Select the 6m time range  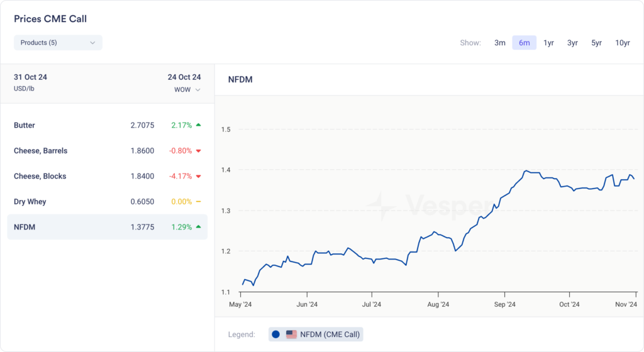point(524,43)
